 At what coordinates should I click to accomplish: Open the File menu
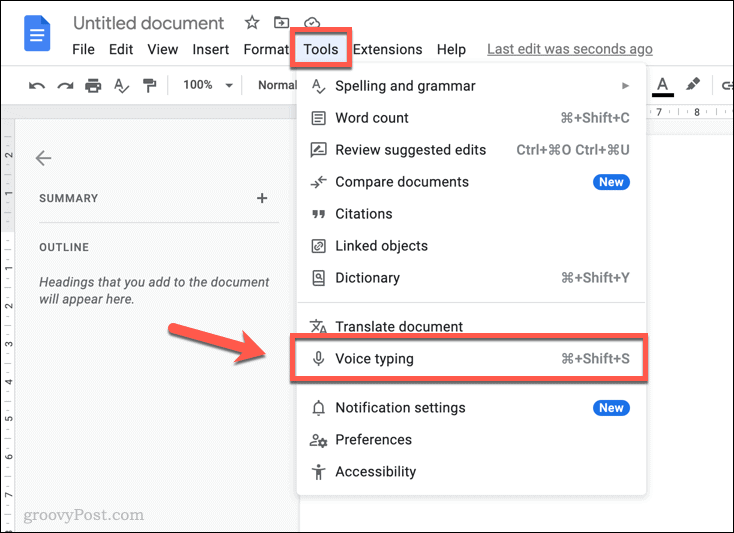pyautogui.click(x=83, y=49)
